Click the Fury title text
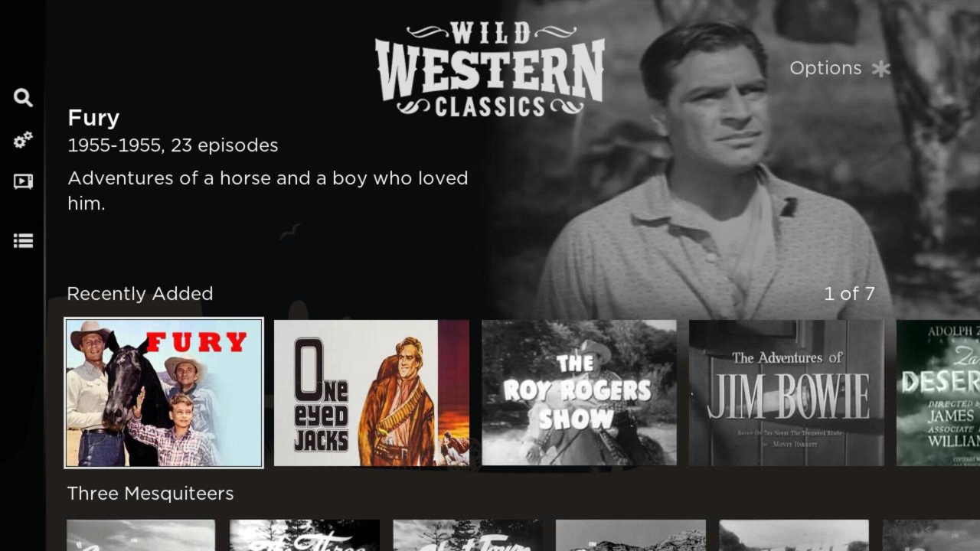The width and height of the screenshot is (980, 551). (93, 118)
